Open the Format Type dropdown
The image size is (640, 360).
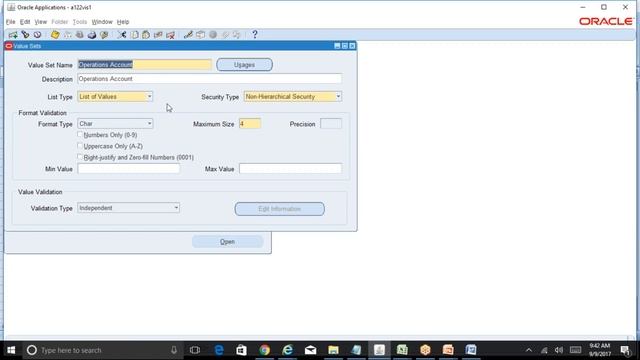(149, 123)
